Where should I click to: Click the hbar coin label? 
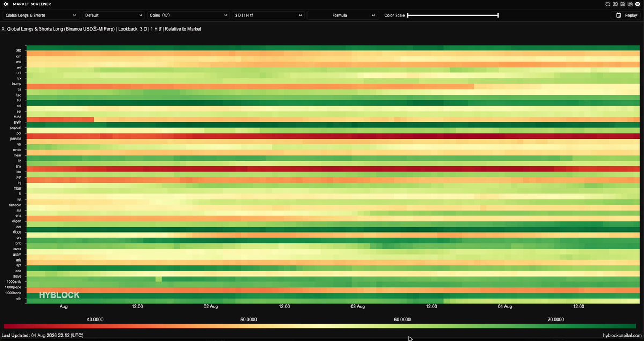(x=18, y=188)
